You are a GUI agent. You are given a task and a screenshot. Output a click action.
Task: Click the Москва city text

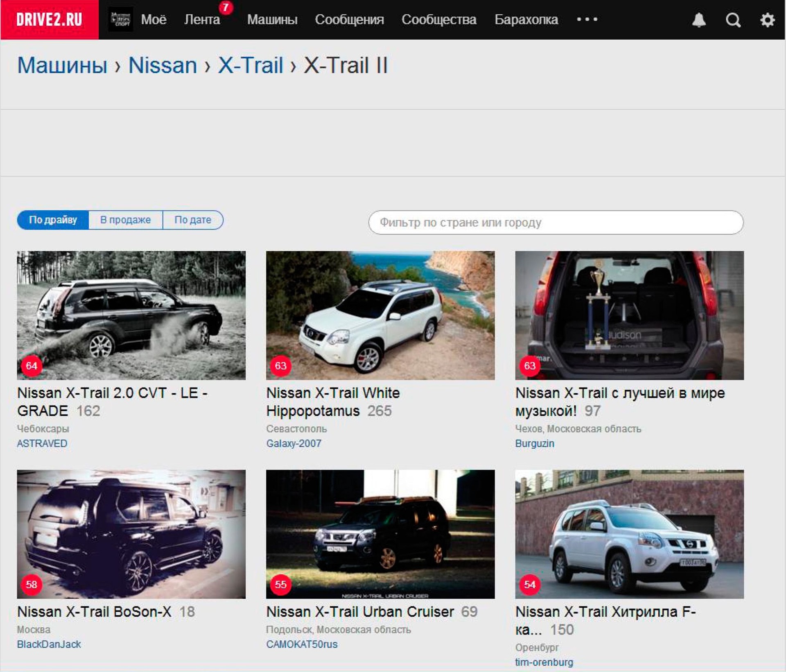[34, 629]
